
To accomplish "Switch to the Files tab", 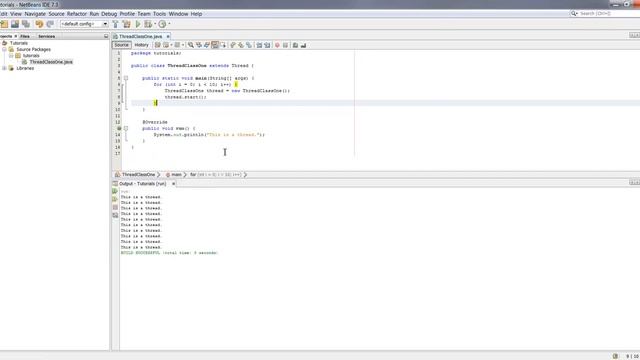I will click(x=25, y=36).
